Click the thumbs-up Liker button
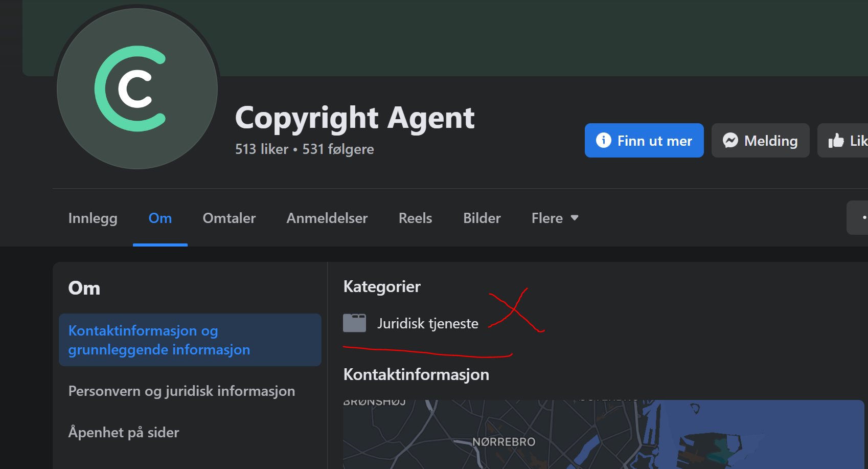This screenshot has height=469, width=868. [843, 140]
